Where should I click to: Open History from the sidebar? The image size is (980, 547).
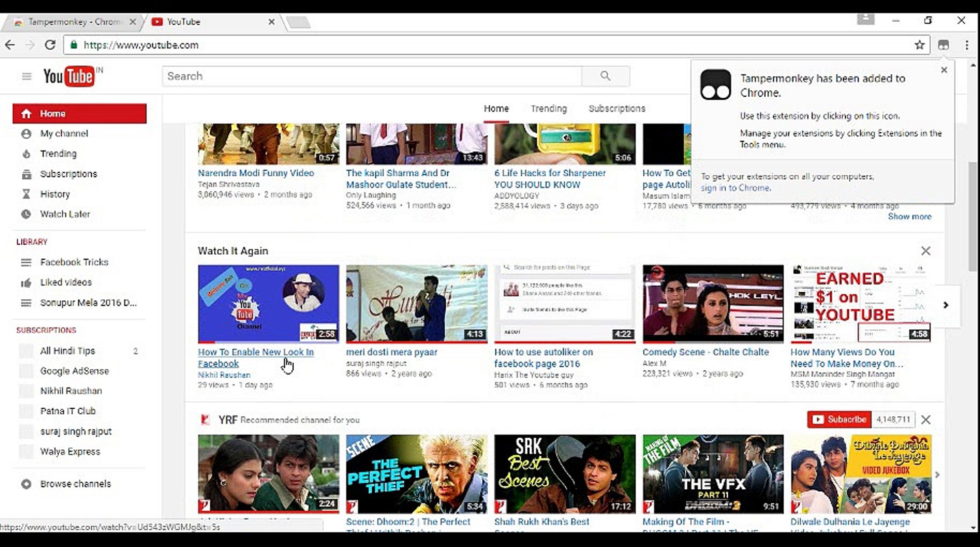tap(55, 194)
